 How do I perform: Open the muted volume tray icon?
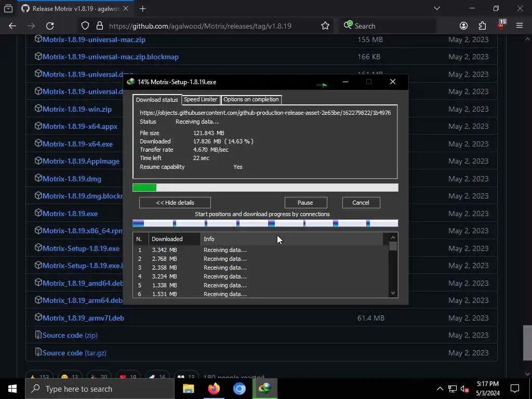click(x=465, y=389)
